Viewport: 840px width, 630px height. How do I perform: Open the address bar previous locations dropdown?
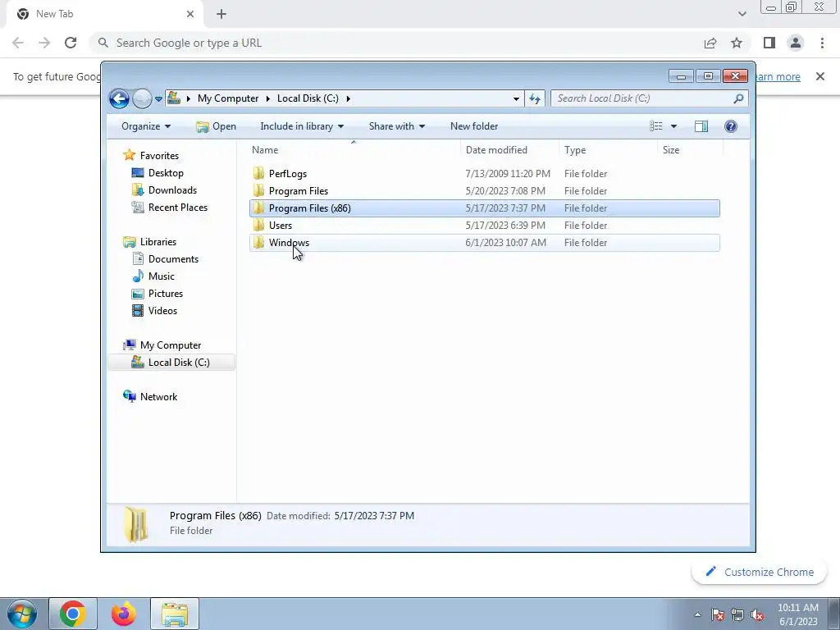click(516, 98)
